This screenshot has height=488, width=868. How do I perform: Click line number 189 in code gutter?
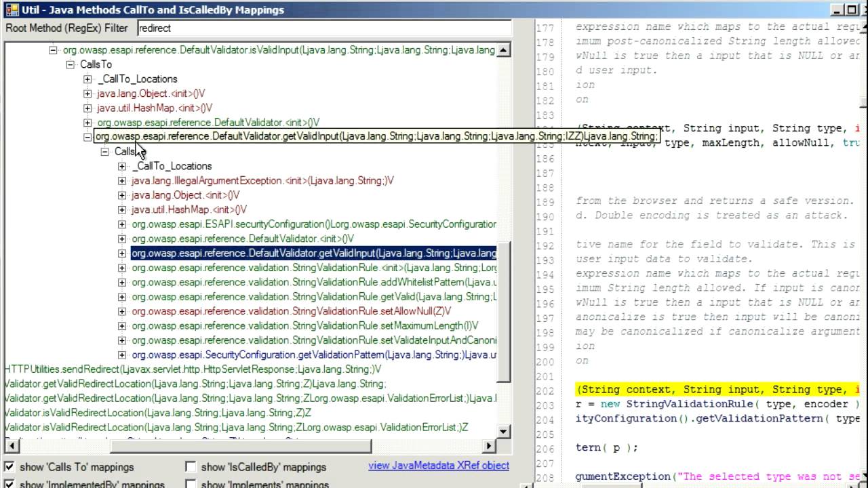(x=545, y=201)
